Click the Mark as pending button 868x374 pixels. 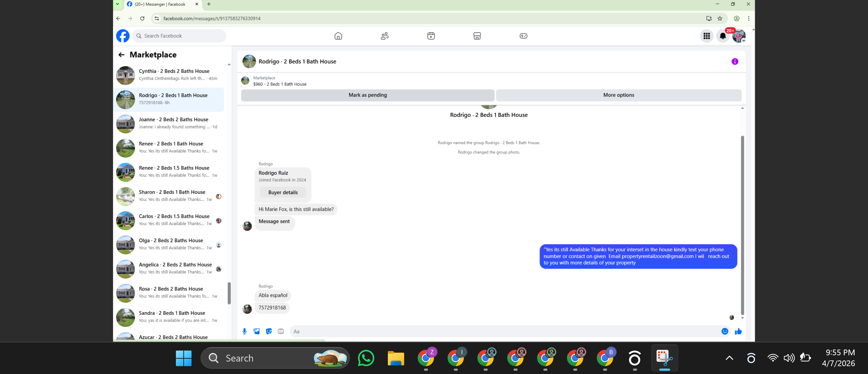pos(368,95)
